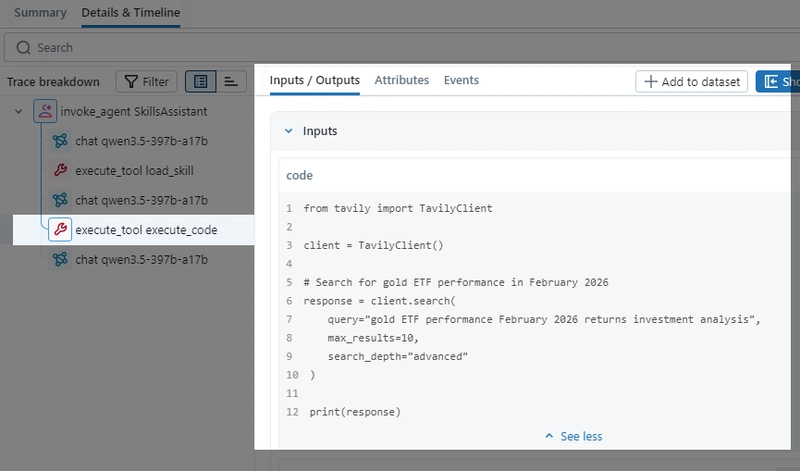Click the plus icon in Add to dataset
The height and width of the screenshot is (471, 800).
(x=651, y=82)
